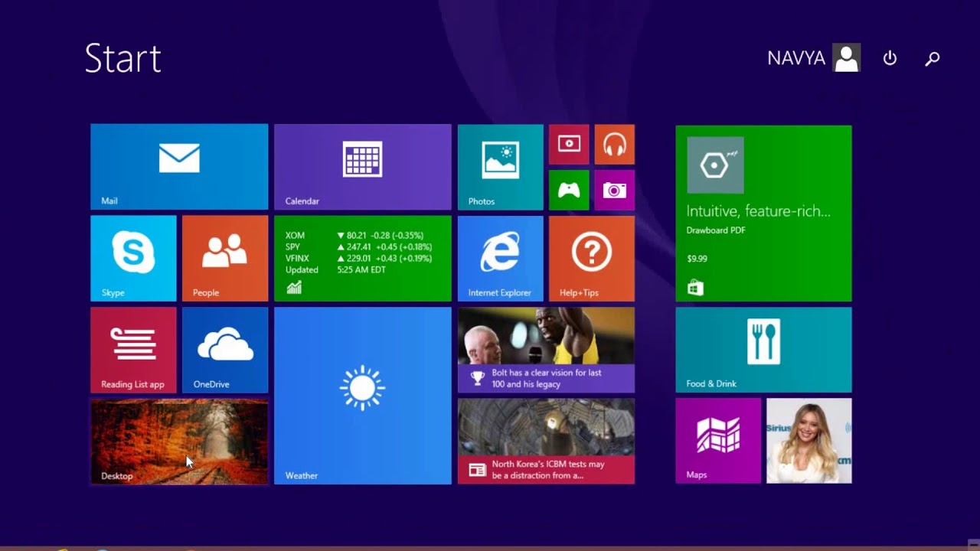Launch Internet Explorer tile

tap(501, 259)
